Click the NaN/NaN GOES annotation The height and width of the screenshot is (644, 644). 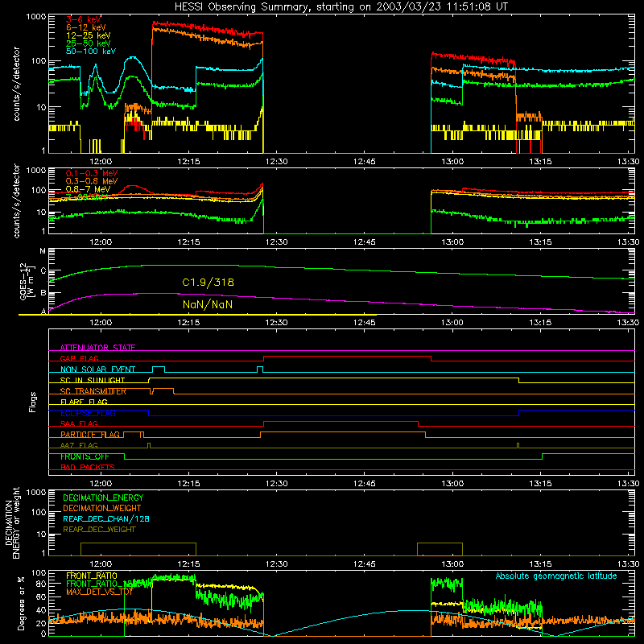[208, 304]
